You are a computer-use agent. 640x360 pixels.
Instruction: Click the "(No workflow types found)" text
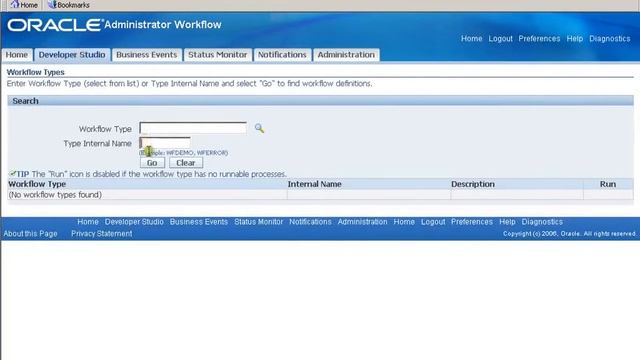[x=55, y=195]
